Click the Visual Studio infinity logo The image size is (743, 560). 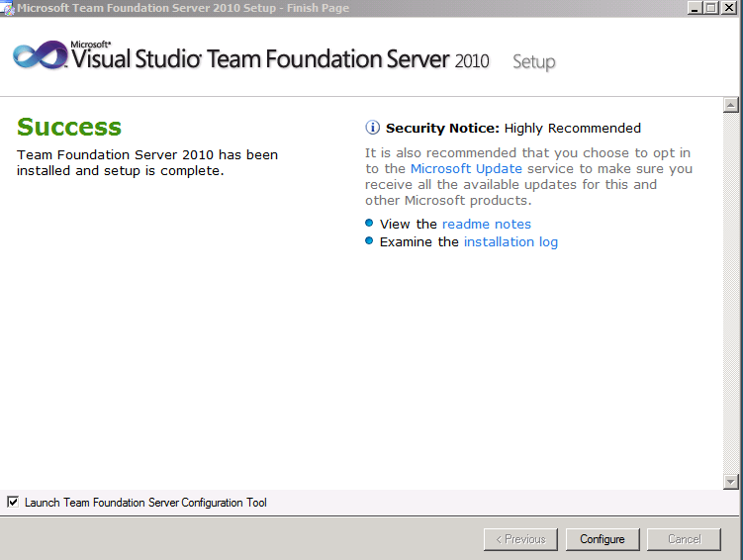[x=40, y=55]
